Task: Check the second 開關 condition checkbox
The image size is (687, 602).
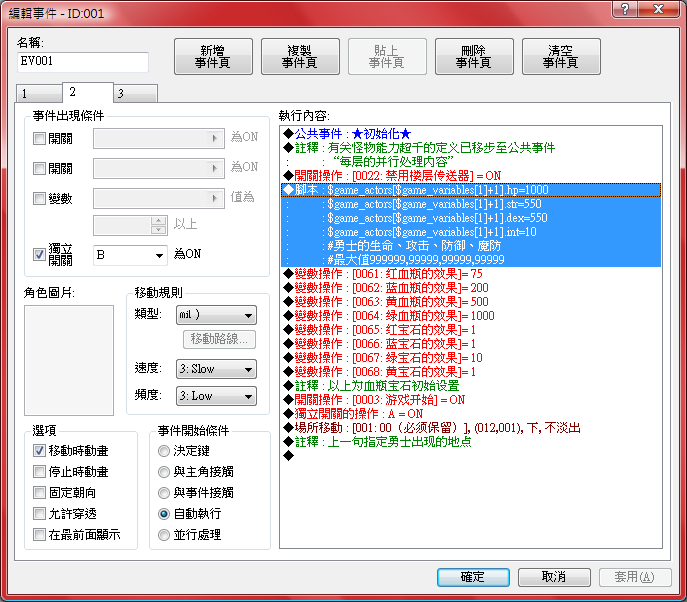Action: pyautogui.click(x=39, y=168)
